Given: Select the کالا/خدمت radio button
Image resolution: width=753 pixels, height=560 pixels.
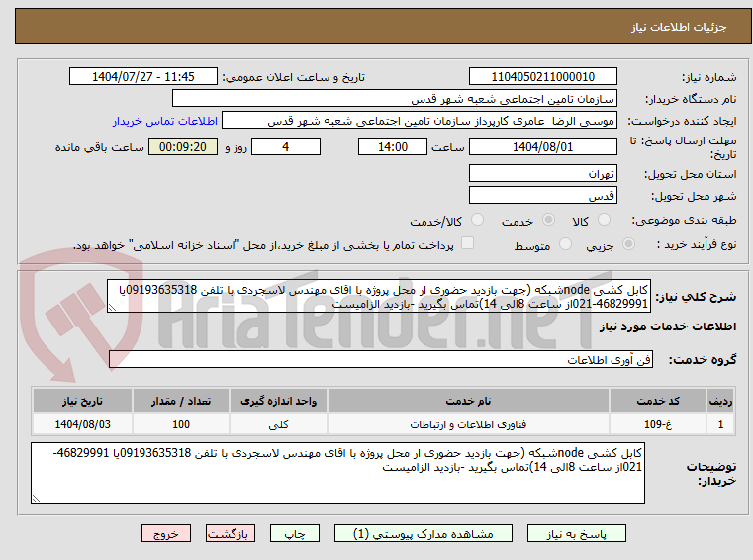Looking at the screenshot, I should pos(477,220).
